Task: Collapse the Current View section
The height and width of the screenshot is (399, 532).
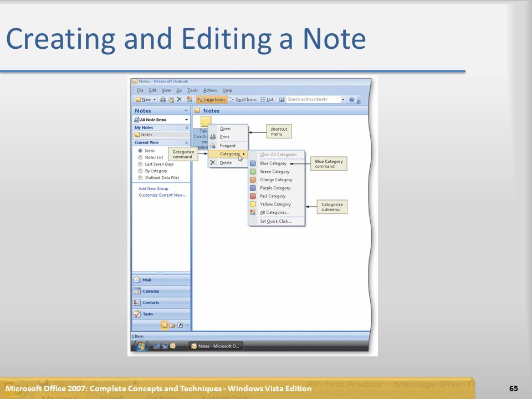Action: click(x=187, y=142)
